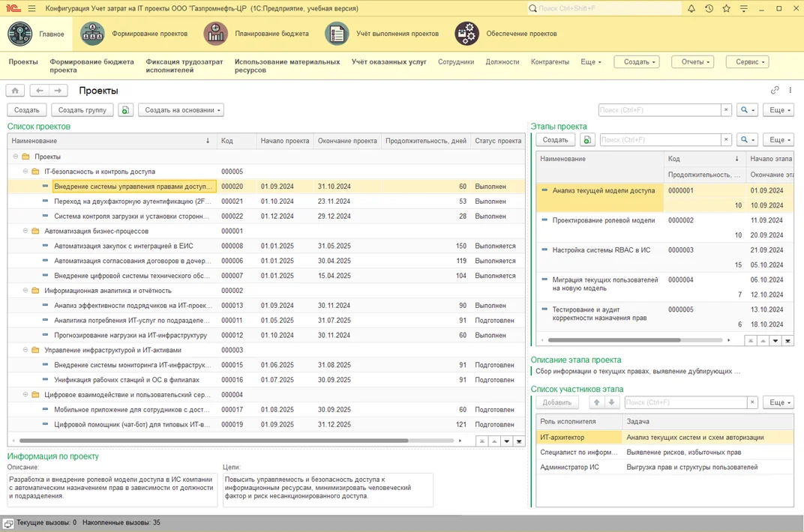
Task: Open Учёт оказанных услуг menu item
Action: [x=389, y=62]
